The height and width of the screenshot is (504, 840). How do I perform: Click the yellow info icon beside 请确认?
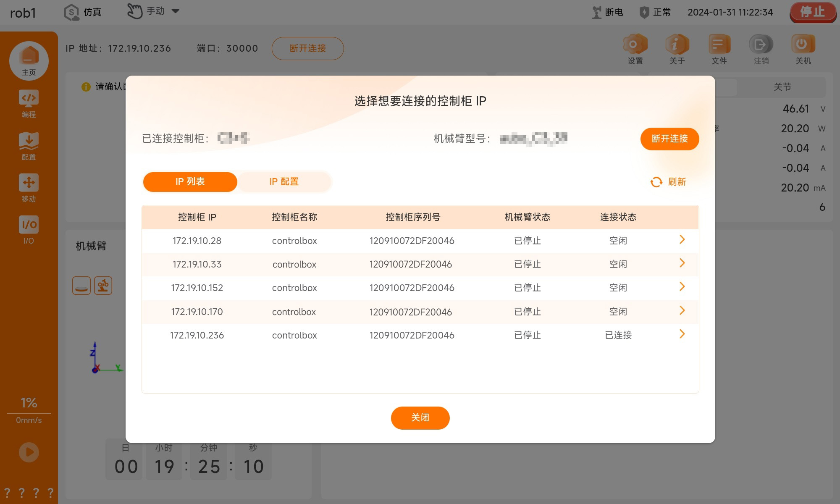(86, 87)
